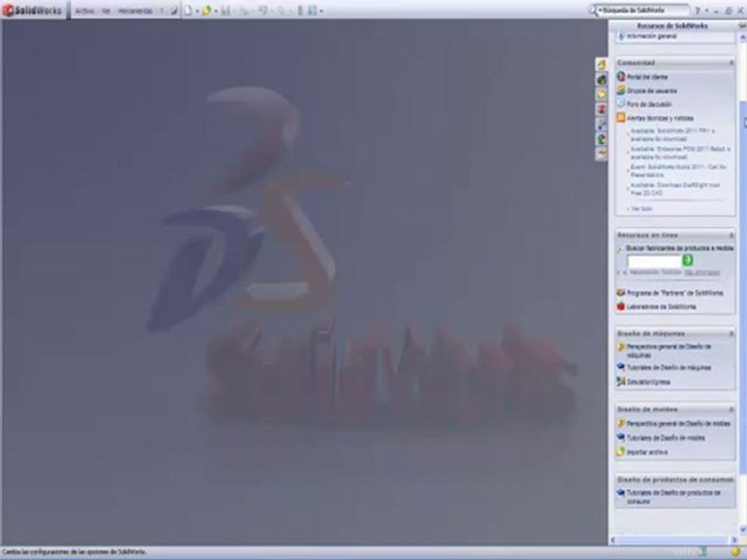Open Grupos de usuarios
The height and width of the screenshot is (560, 747).
pyautogui.click(x=651, y=90)
